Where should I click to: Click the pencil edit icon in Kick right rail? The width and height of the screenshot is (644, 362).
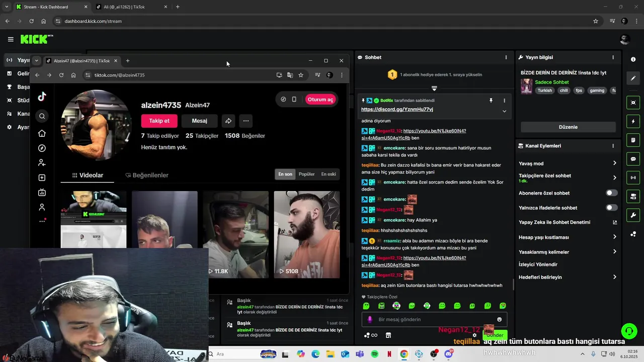(x=633, y=78)
